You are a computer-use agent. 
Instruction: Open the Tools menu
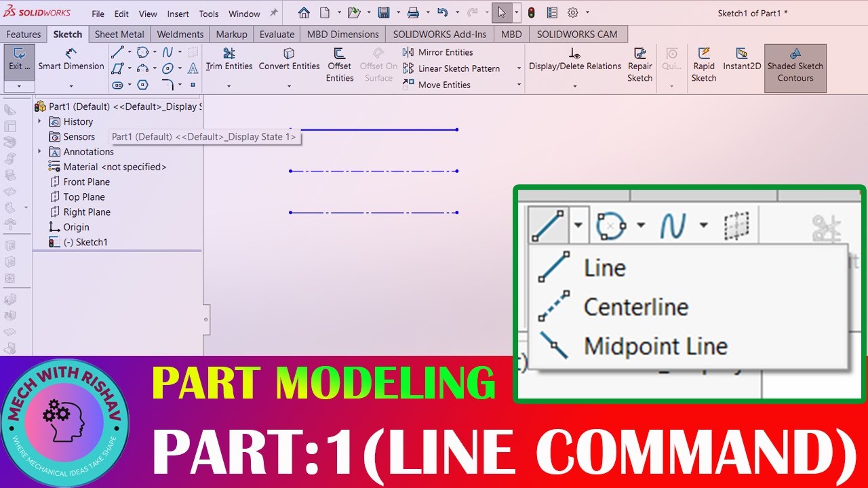point(209,14)
